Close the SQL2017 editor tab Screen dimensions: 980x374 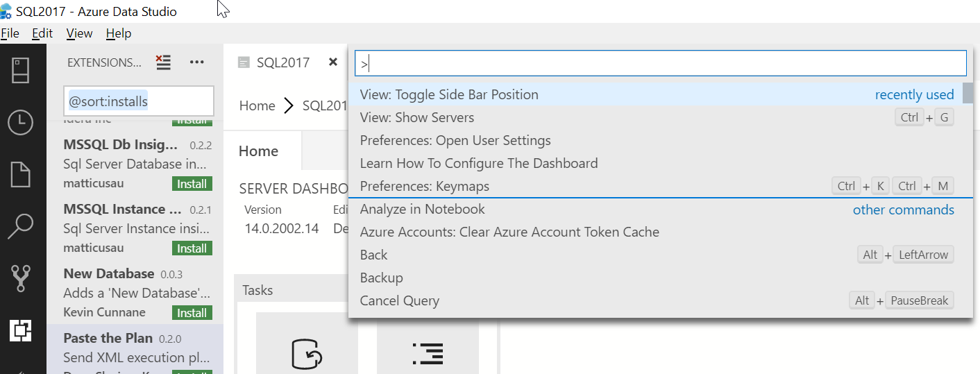(x=333, y=62)
